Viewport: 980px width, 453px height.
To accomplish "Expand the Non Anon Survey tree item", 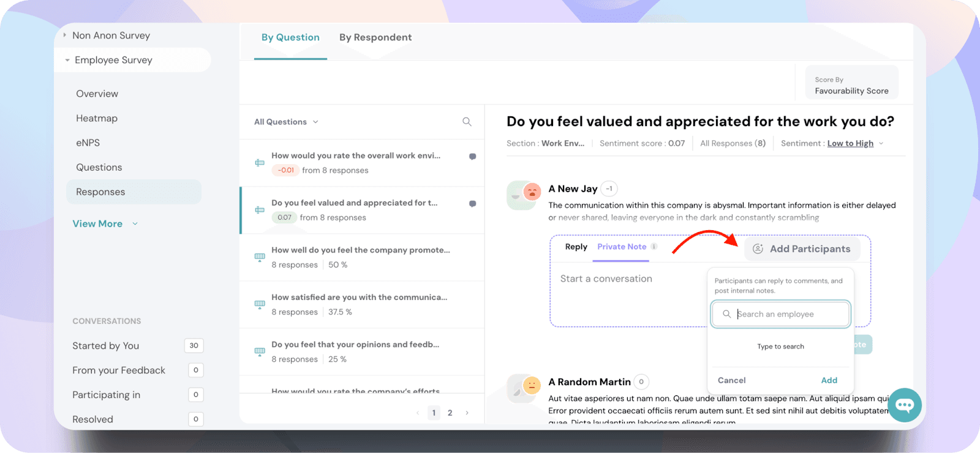I will pos(65,36).
